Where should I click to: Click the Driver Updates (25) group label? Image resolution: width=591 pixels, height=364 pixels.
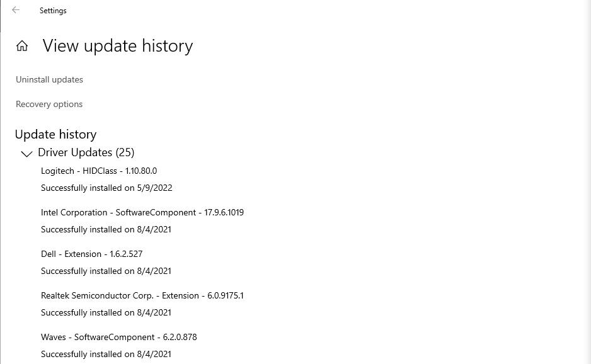pos(86,152)
